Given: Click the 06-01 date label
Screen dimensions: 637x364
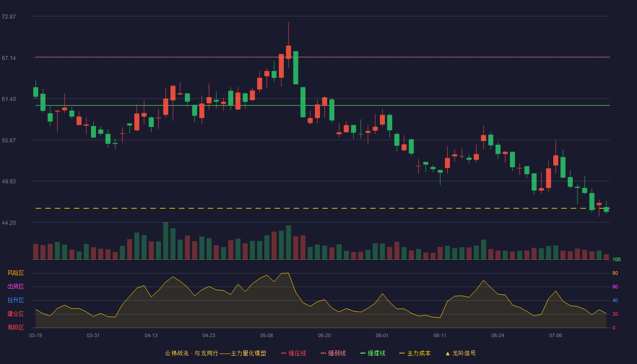Looking at the screenshot, I should click(382, 335).
